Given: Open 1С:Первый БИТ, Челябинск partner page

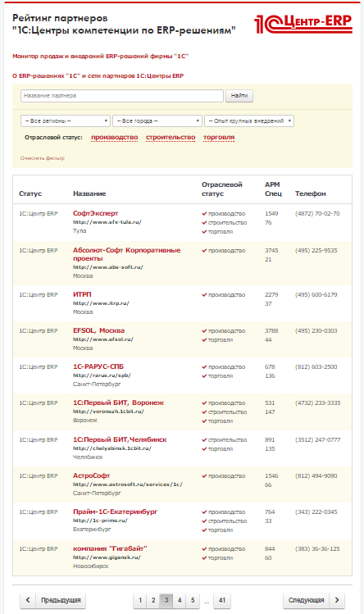Looking at the screenshot, I should (x=120, y=439).
